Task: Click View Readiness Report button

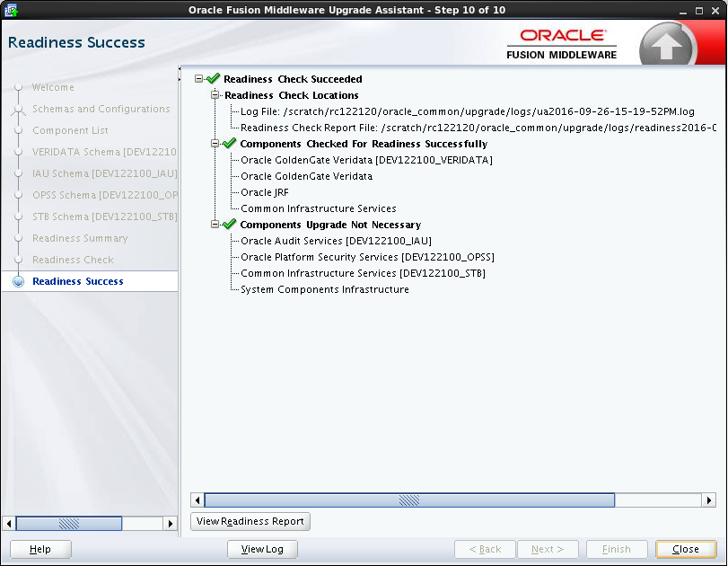Action: click(250, 521)
